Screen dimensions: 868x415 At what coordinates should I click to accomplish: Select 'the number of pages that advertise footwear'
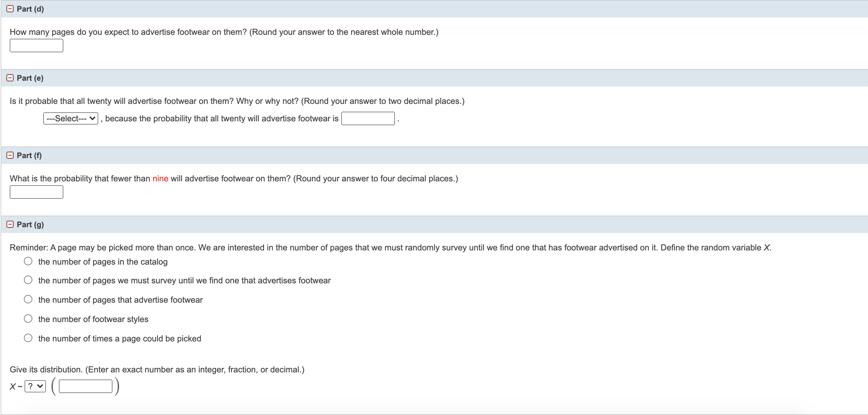pyautogui.click(x=28, y=299)
